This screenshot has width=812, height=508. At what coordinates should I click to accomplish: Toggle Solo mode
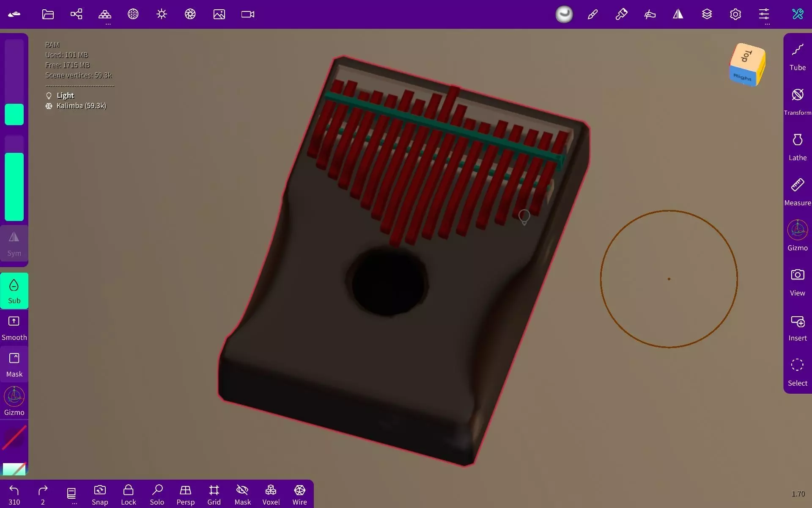coord(157,494)
